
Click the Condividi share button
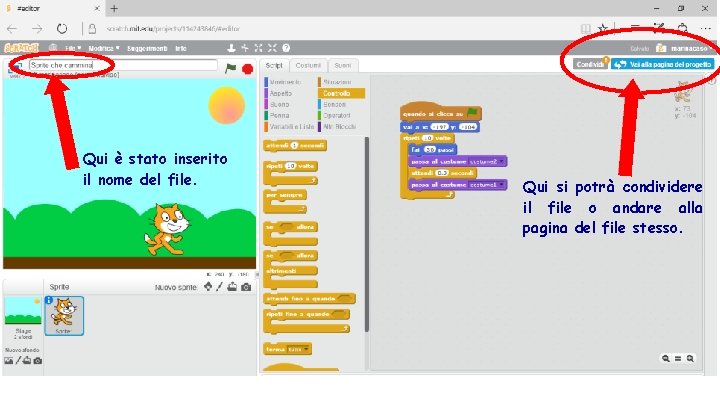(591, 64)
